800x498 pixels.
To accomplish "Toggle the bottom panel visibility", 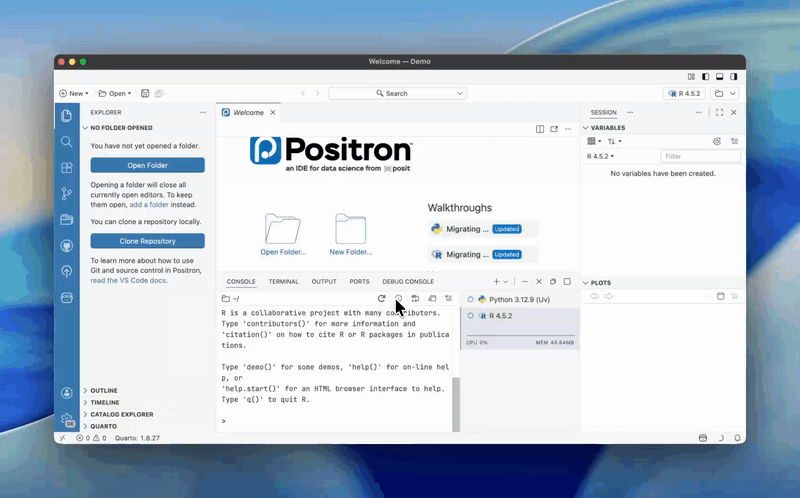I will pyautogui.click(x=719, y=77).
